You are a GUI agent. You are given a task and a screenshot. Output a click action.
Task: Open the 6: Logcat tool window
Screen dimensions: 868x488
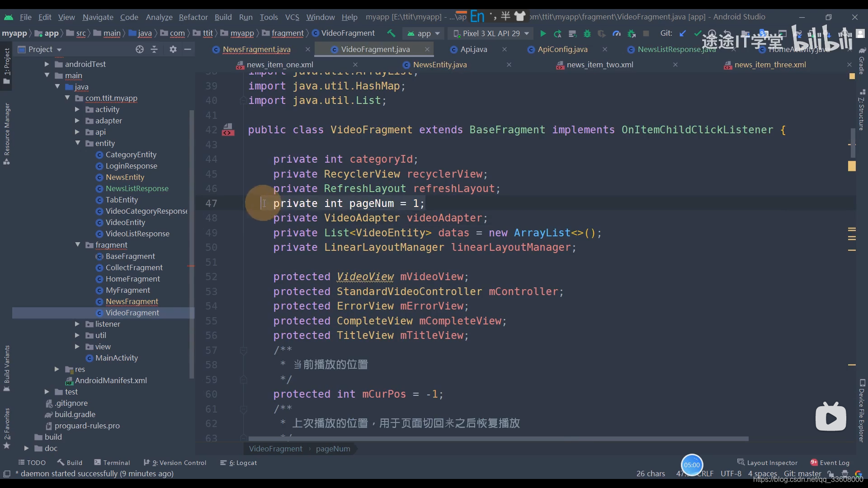click(238, 463)
